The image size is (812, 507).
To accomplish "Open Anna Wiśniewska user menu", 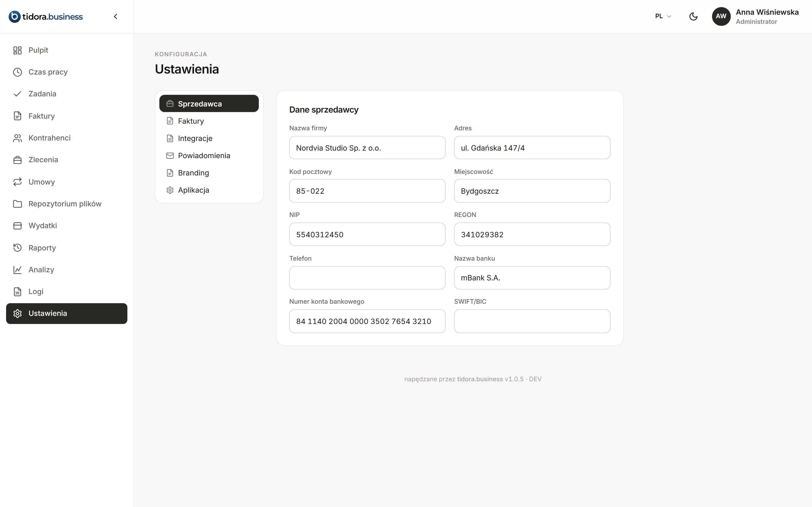I will pyautogui.click(x=755, y=16).
